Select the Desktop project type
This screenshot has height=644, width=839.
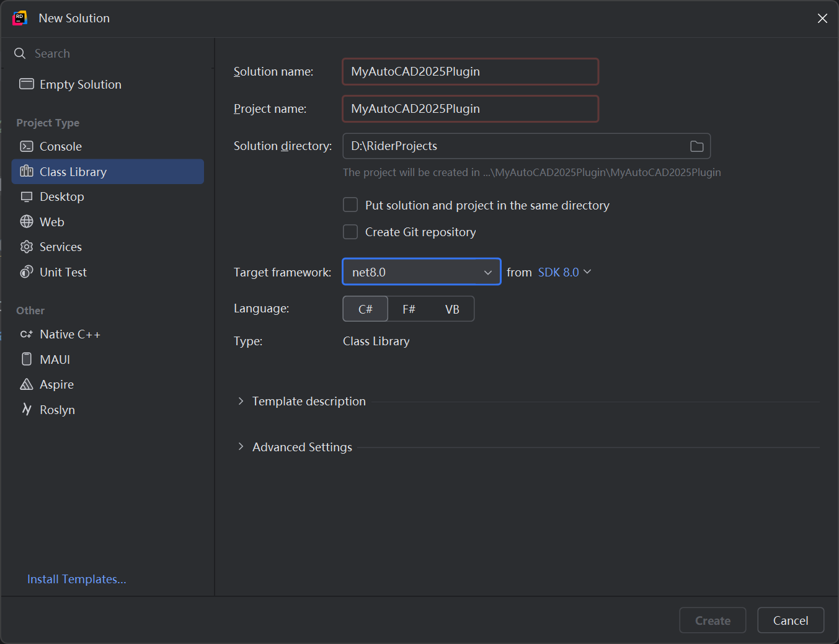(x=108, y=196)
